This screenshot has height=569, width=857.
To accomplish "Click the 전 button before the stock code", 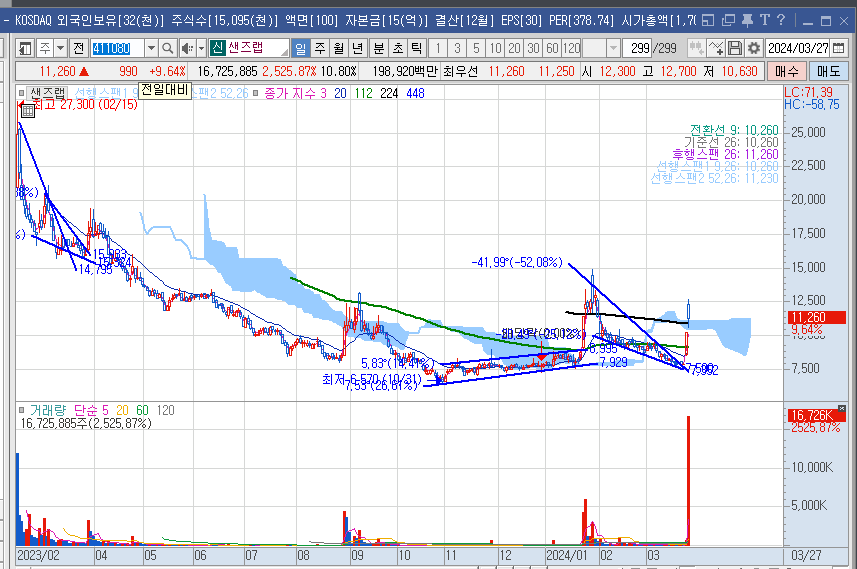I will pyautogui.click(x=79, y=49).
